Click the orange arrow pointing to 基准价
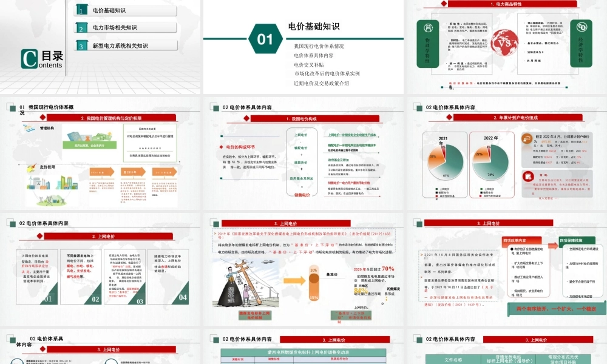This screenshot has width=607, height=364. pyautogui.click(x=295, y=280)
